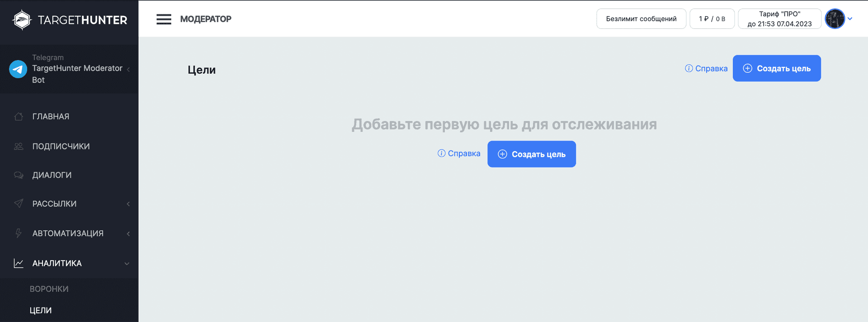Open the center Справка link
The height and width of the screenshot is (322, 868).
click(464, 154)
